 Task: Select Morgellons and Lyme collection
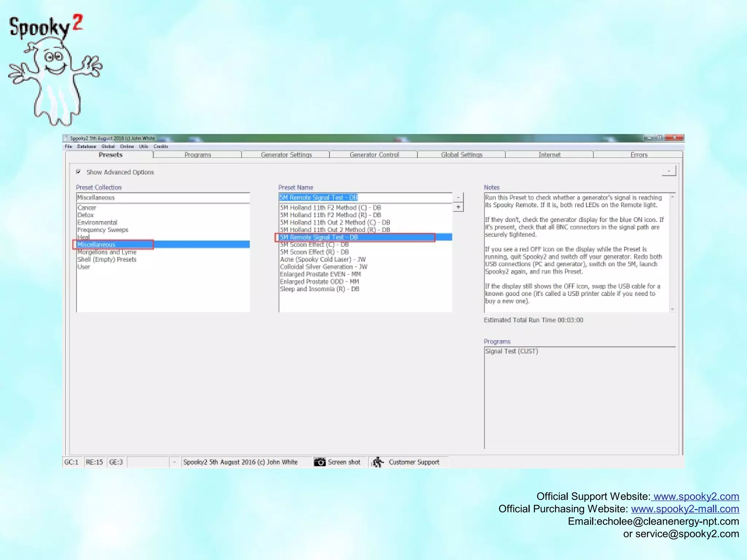coord(107,252)
